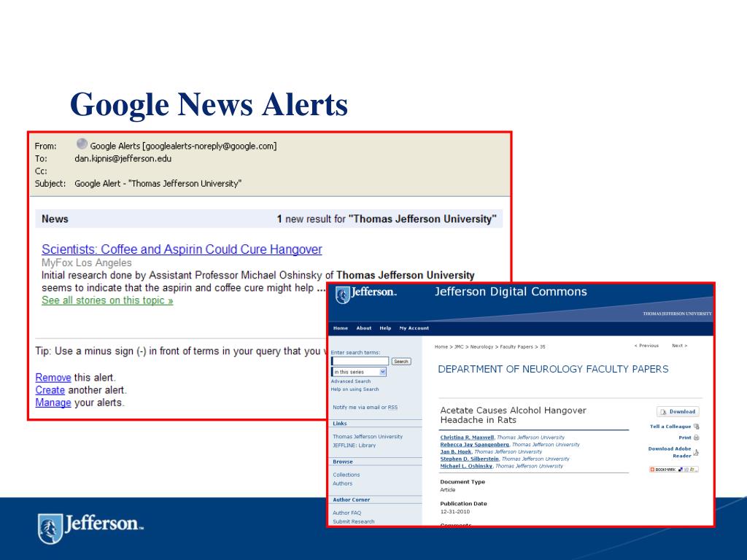The height and width of the screenshot is (560, 747).
Task: Click the Download Adobe Reader text link
Action: click(670, 452)
